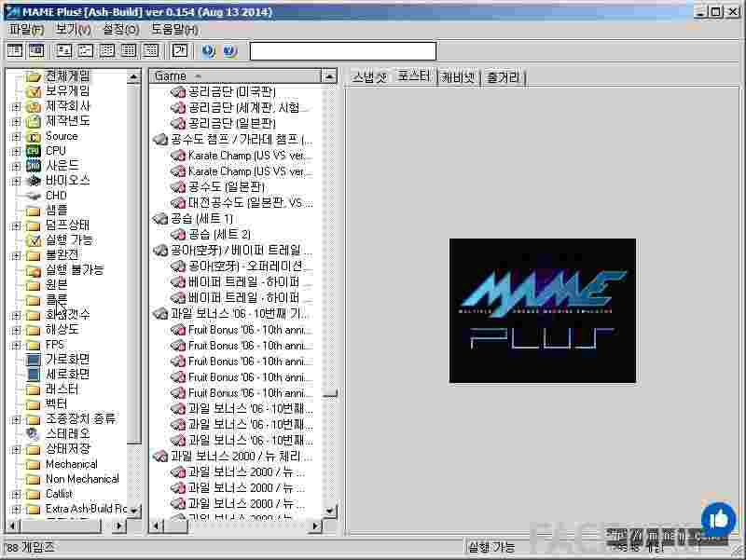Click the game list scroll-up arrow

point(329,76)
